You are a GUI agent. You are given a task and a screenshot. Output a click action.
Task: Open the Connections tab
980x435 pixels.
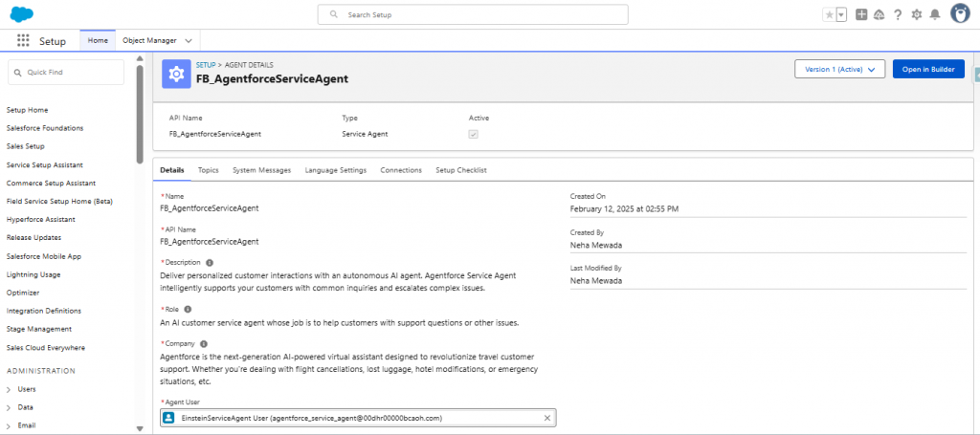click(x=401, y=170)
